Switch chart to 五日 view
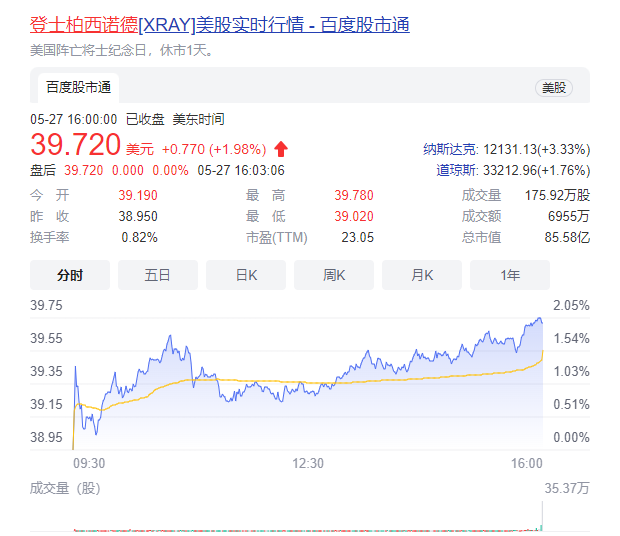 click(x=158, y=275)
